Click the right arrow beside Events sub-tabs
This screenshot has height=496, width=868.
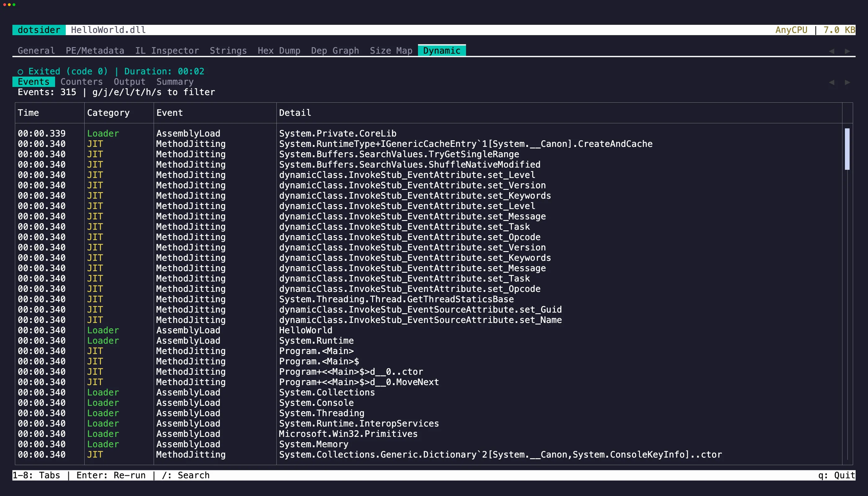click(847, 82)
